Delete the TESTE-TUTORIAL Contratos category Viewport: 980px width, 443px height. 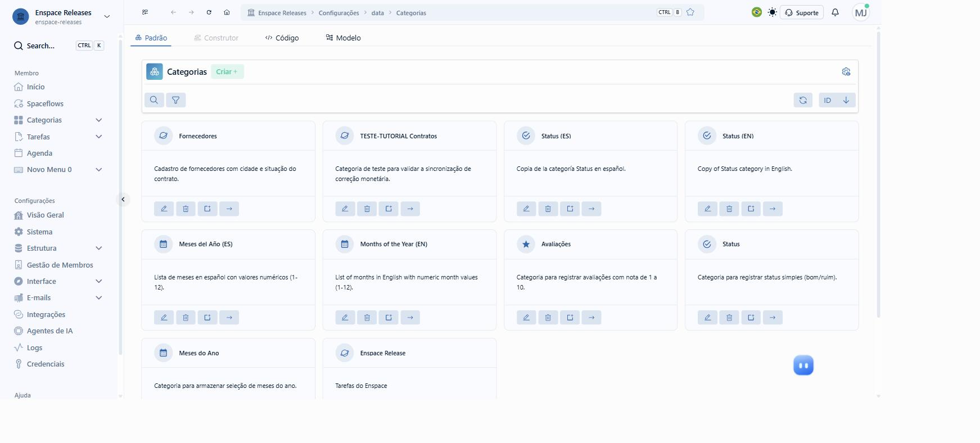367,209
